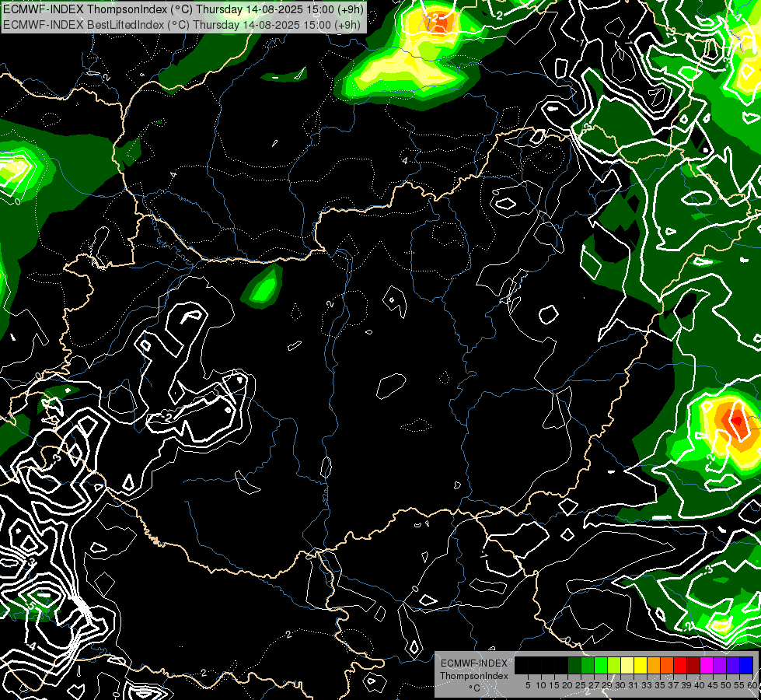761x700 pixels.
Task: Click the legend tick label '27'
Action: [594, 685]
